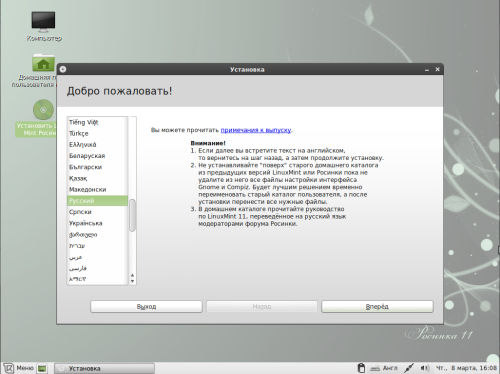Select Български language
Image resolution: width=500 pixels, height=374 pixels.
click(97, 167)
